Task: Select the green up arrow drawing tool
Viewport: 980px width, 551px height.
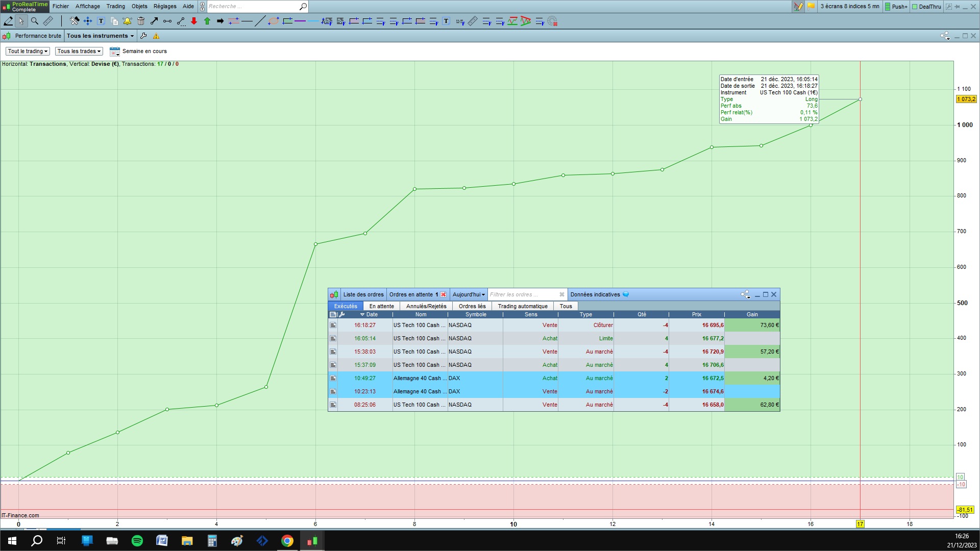Action: 207,21
